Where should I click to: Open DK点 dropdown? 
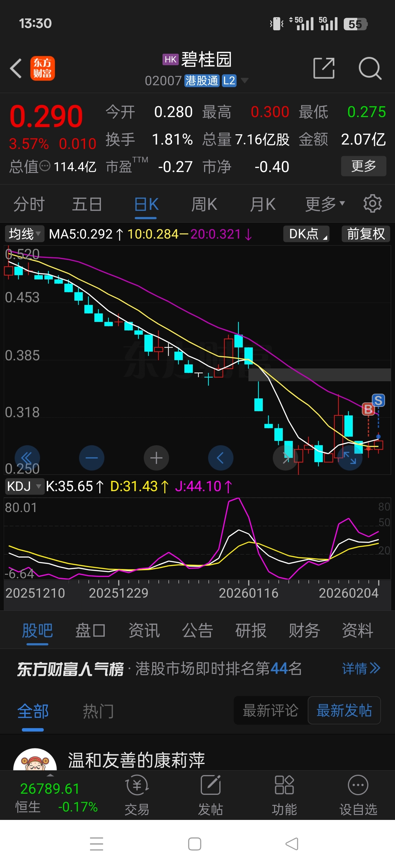[x=306, y=234]
